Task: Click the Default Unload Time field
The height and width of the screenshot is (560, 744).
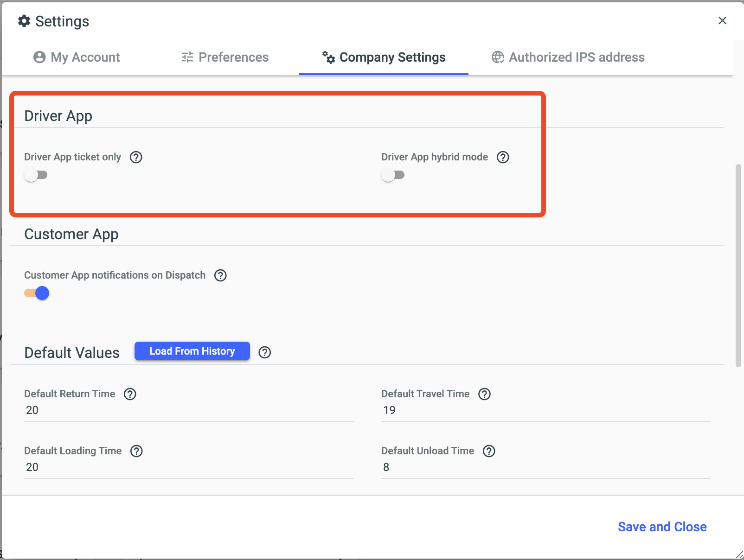Action: [x=545, y=467]
